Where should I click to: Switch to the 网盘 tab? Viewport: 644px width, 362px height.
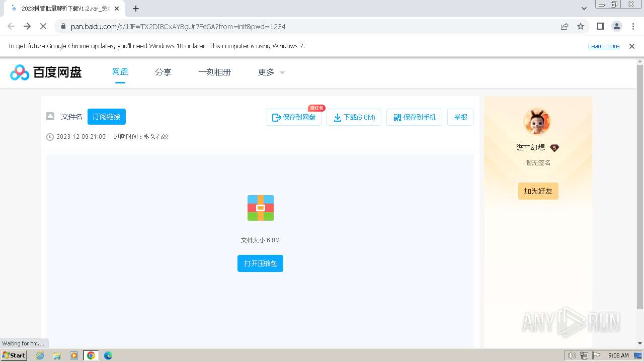point(120,72)
